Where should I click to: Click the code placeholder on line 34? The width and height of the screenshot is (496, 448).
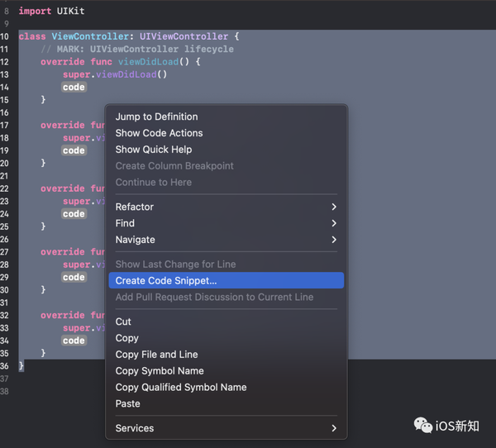tap(74, 341)
